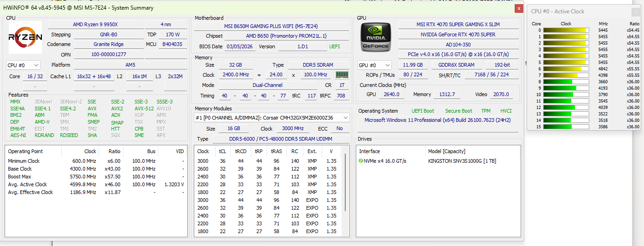Click the NVIDIA GeForce RTX 4070 SUPER field
The image size is (644, 246).
click(458, 34)
